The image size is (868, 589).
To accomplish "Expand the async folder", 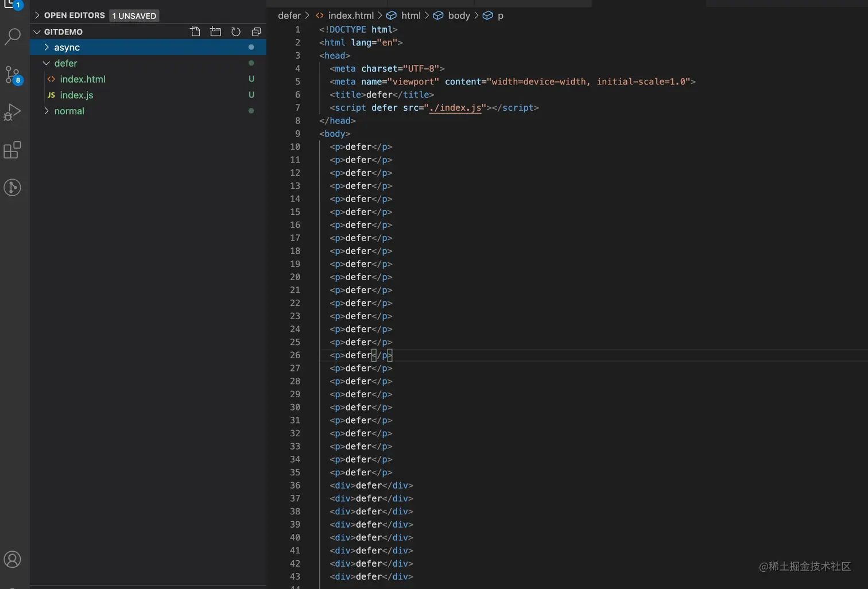I will pos(67,48).
